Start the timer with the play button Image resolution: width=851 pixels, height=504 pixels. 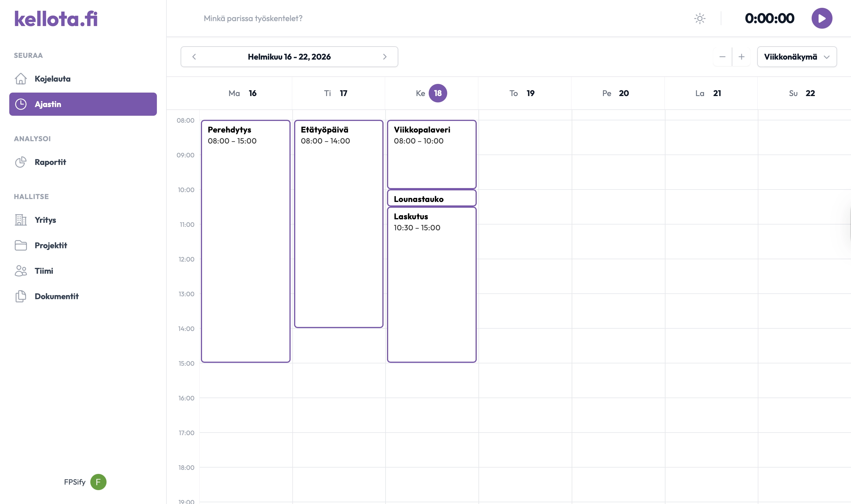(821, 18)
